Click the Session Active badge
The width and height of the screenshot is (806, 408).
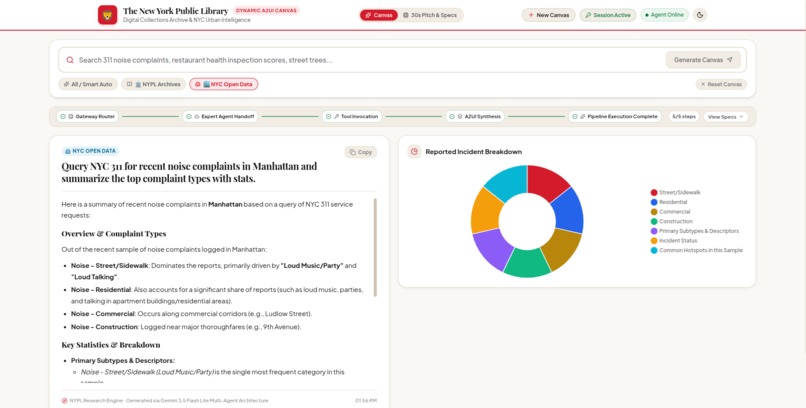tap(608, 15)
